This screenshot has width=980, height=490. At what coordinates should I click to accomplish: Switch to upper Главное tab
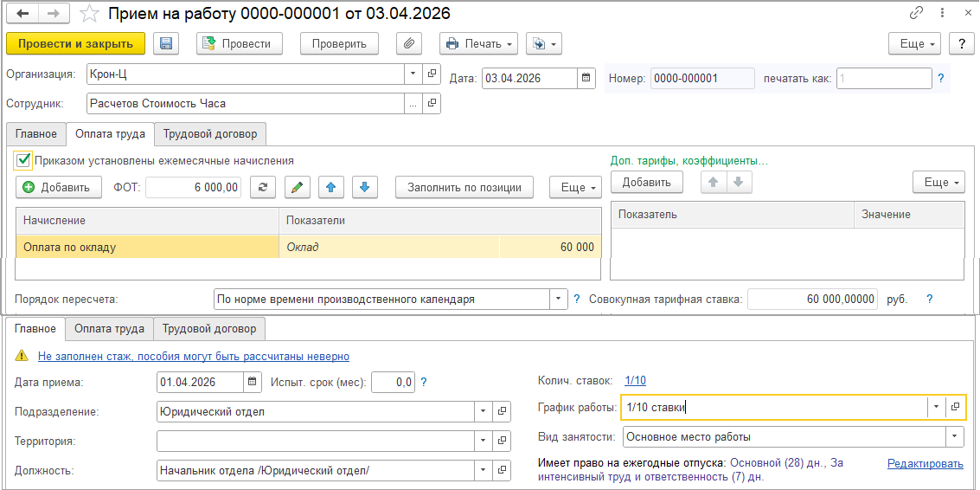(x=36, y=134)
